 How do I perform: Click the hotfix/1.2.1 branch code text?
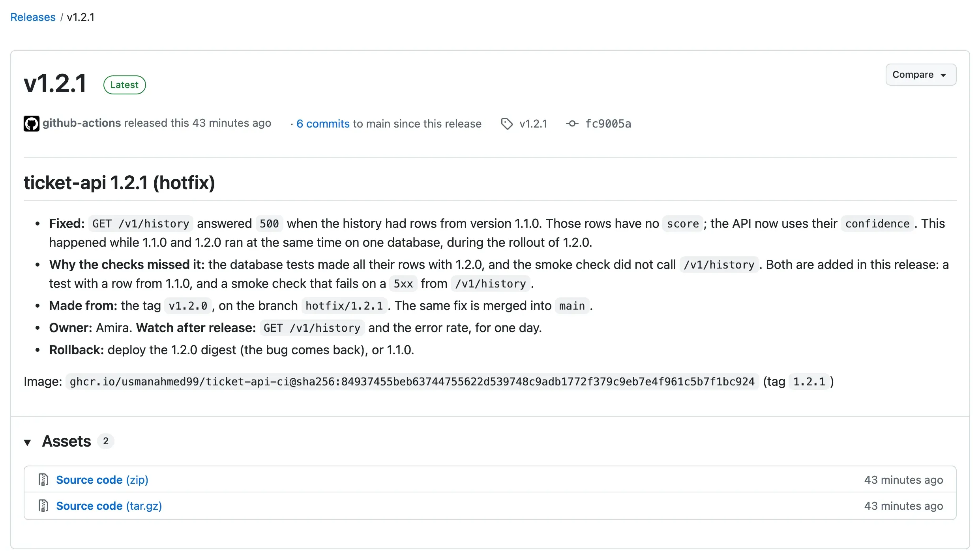pos(344,306)
